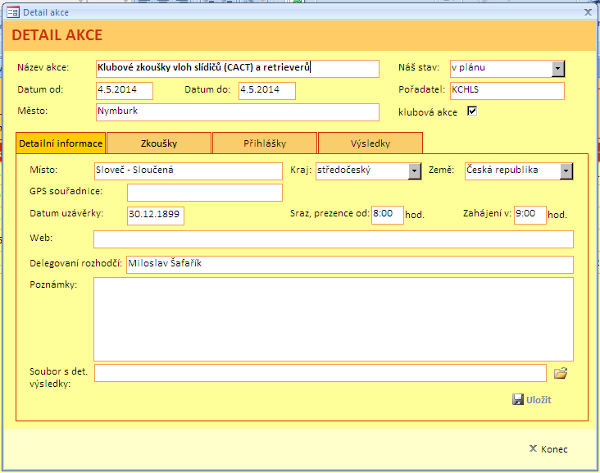Click the Místo field with Sloveč - Sloučená
Viewport: 600px width, 473px height.
(188, 171)
